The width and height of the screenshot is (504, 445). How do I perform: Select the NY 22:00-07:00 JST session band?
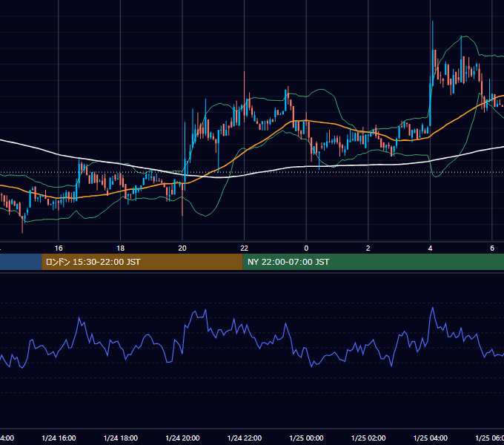tap(373, 262)
